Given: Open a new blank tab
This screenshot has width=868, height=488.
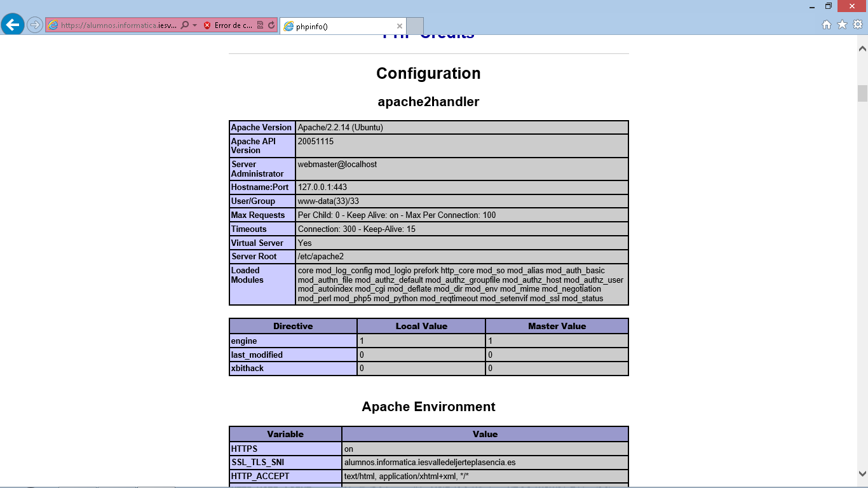Looking at the screenshot, I should (x=414, y=26).
